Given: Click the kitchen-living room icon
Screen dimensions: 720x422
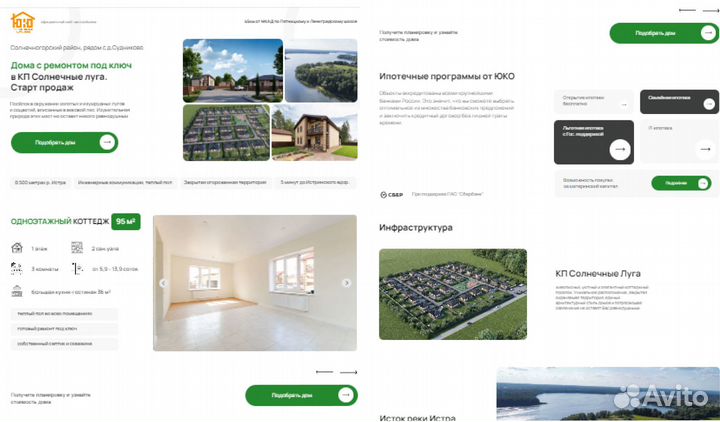Looking at the screenshot, I should pyautogui.click(x=17, y=291).
